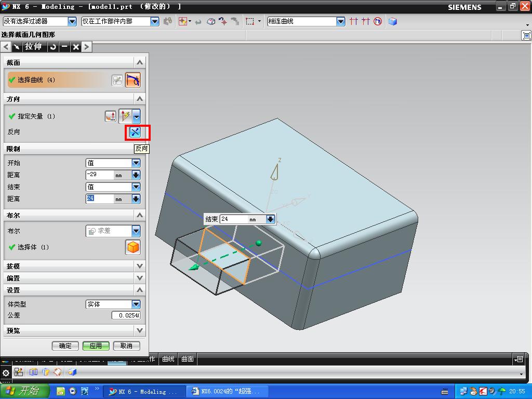Open on-screen 结束 field options arrow
The height and width of the screenshot is (399, 532).
pyautogui.click(x=270, y=219)
